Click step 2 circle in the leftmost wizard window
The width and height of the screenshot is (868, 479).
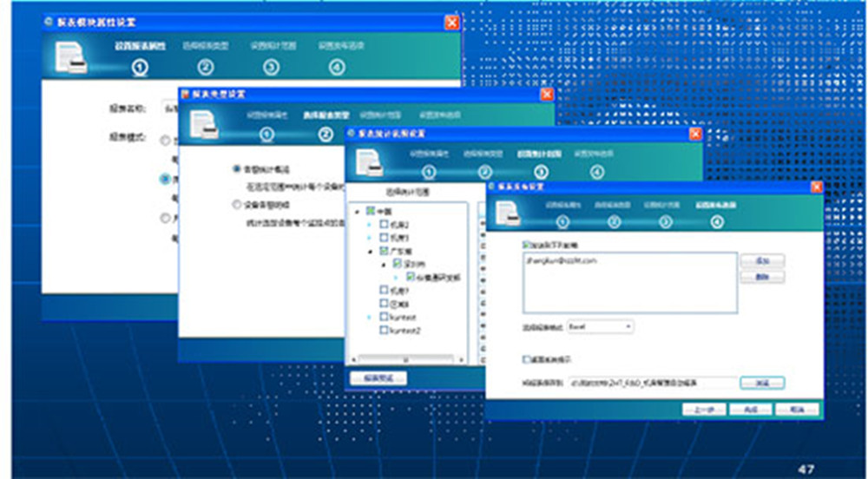click(206, 67)
